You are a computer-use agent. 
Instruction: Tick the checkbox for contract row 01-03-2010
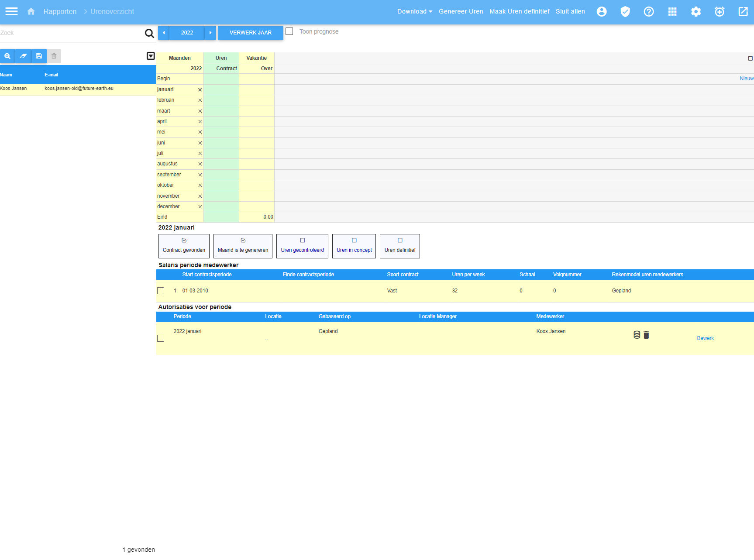[x=161, y=291]
